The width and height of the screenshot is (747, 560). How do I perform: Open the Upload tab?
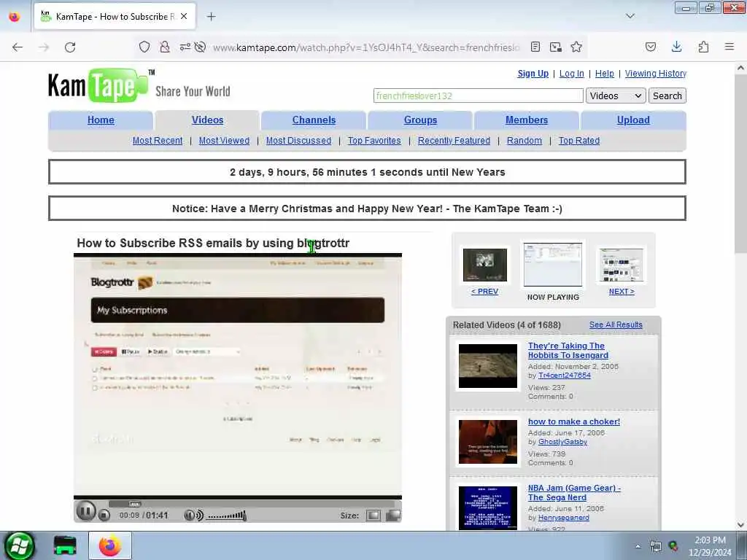633,120
